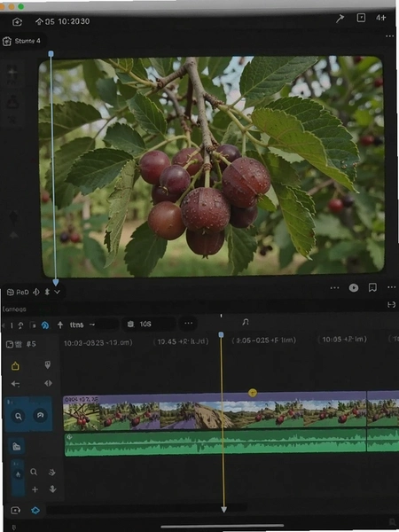This screenshot has height=532, width=399.
Task: Click the marker shield icon in track header
Action: point(48,364)
